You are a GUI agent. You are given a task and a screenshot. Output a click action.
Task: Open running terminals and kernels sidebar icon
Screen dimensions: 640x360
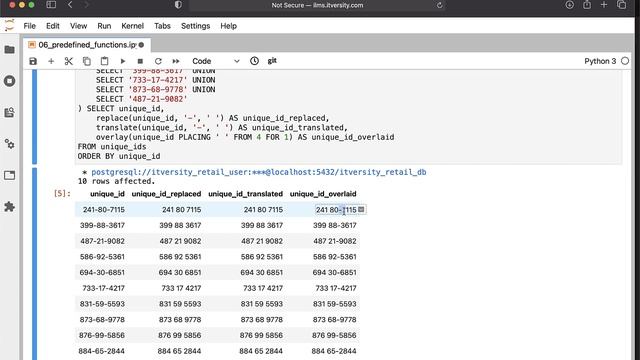9,81
